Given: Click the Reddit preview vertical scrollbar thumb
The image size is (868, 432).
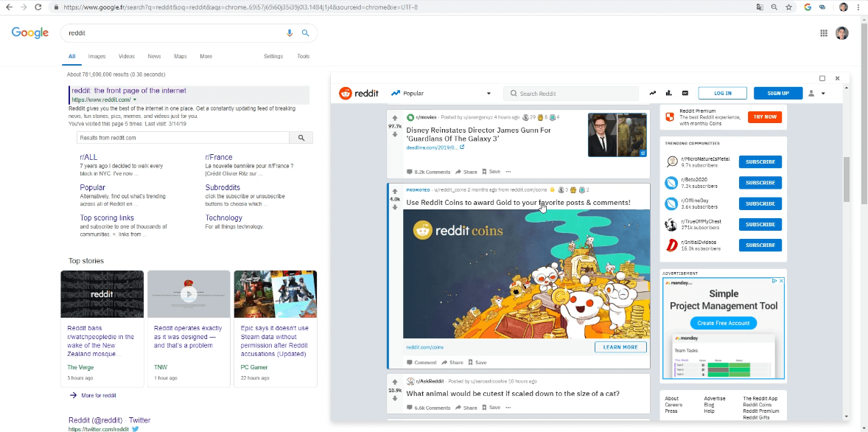Looking at the screenshot, I should pos(847,179).
